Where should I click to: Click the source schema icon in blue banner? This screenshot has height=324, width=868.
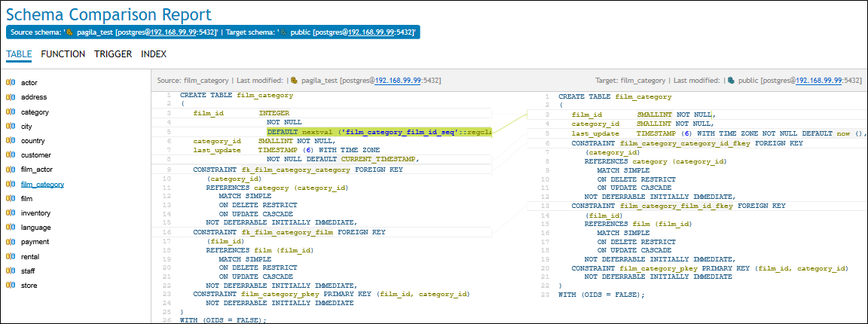point(70,32)
